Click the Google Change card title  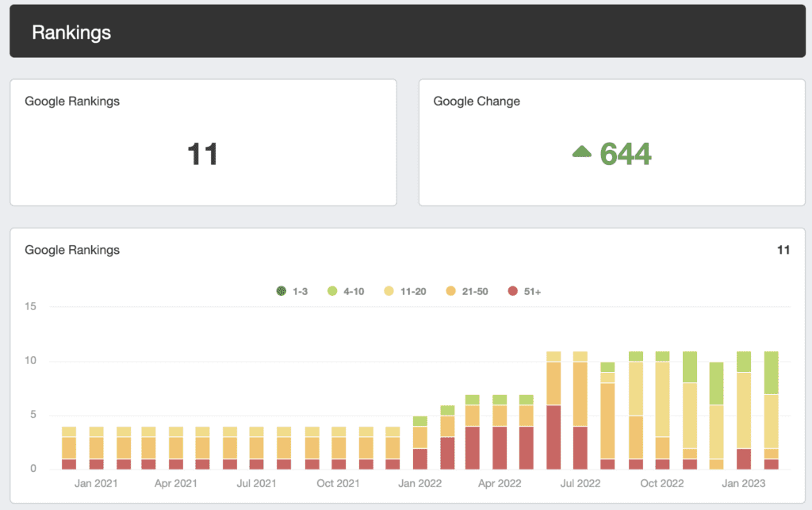(477, 101)
